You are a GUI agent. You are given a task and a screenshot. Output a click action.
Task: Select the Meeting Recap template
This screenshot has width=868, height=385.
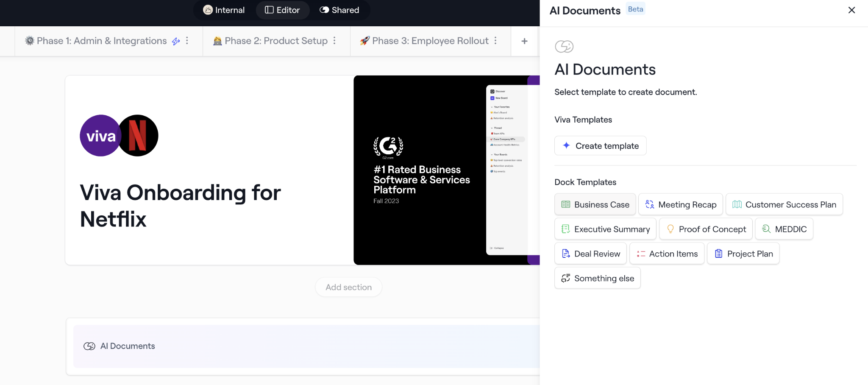681,204
